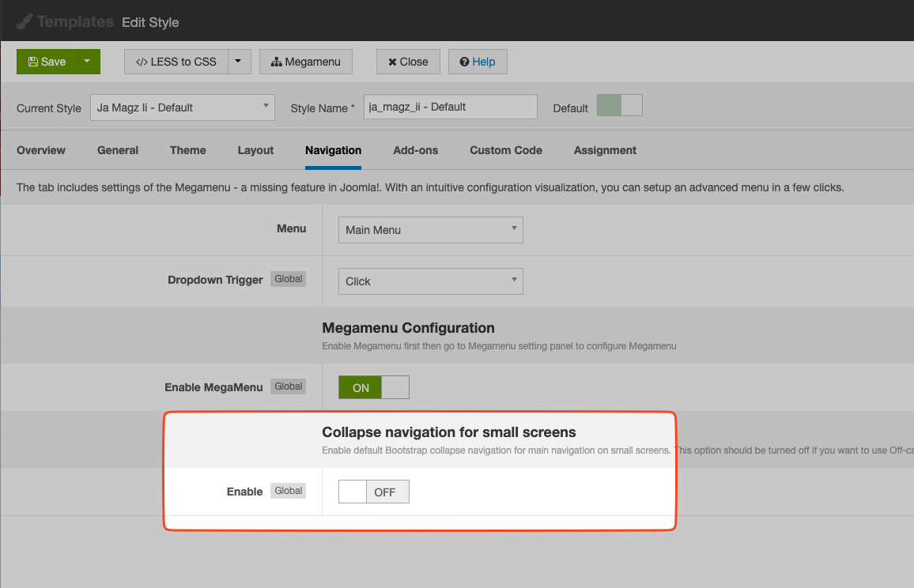The height and width of the screenshot is (588, 914).
Task: Click the Style Name input field
Action: pos(450,107)
